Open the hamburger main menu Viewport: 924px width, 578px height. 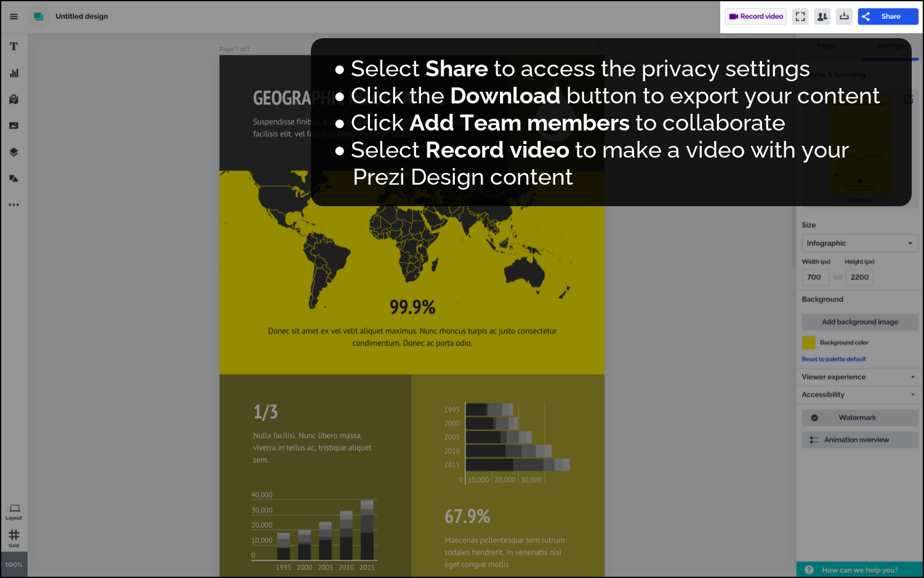click(x=14, y=17)
